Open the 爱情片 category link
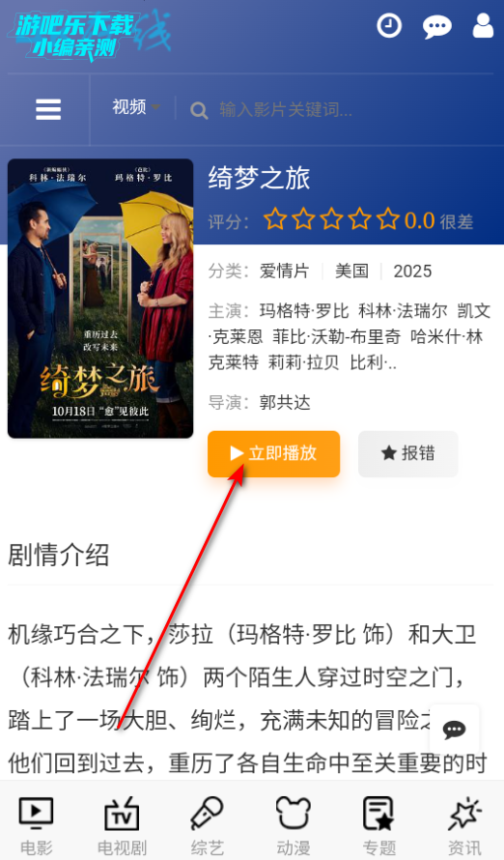The height and width of the screenshot is (860, 504). click(x=284, y=271)
